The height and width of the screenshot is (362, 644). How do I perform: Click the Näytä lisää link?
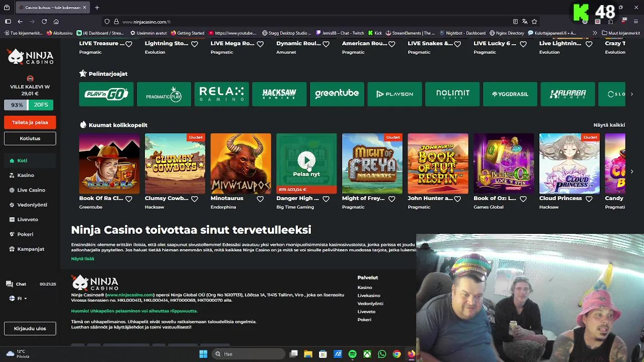83,258
